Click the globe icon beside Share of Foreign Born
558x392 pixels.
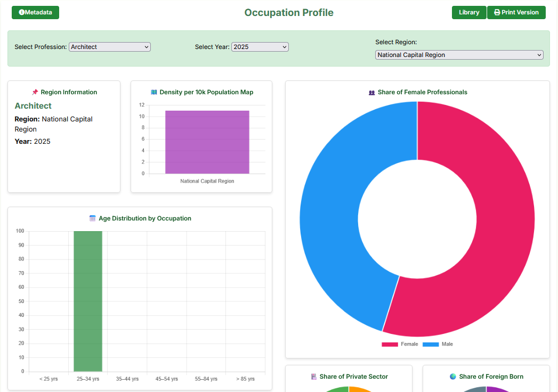453,377
